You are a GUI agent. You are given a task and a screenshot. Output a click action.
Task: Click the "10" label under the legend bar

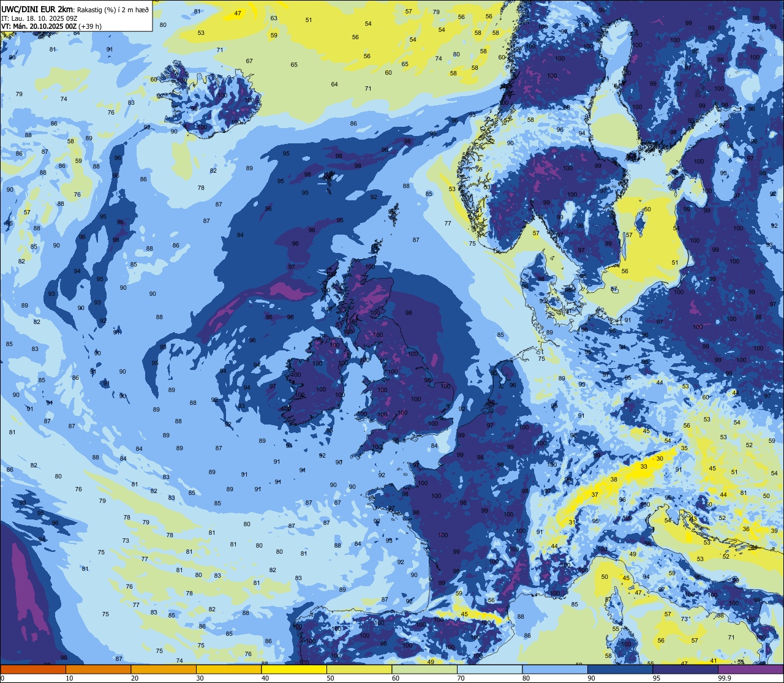pos(69,678)
